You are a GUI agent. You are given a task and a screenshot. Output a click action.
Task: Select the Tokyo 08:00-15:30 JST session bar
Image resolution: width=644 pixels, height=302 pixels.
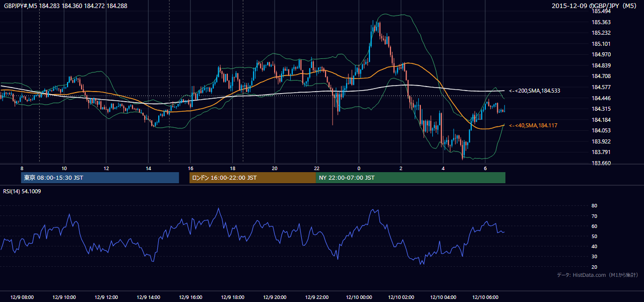point(100,178)
